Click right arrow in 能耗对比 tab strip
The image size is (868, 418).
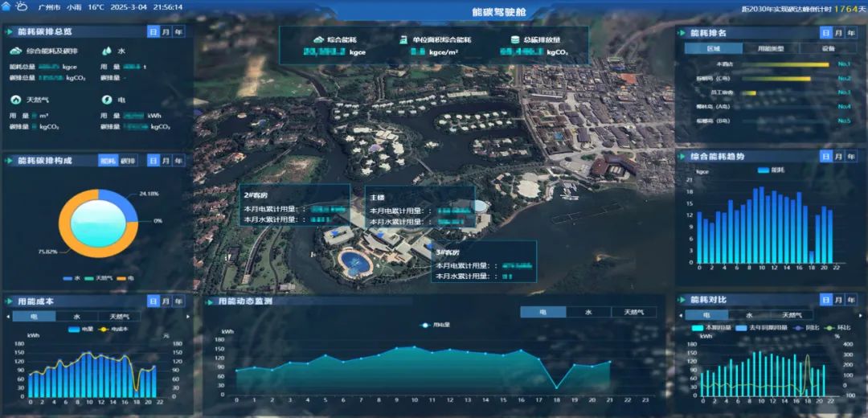(x=860, y=315)
